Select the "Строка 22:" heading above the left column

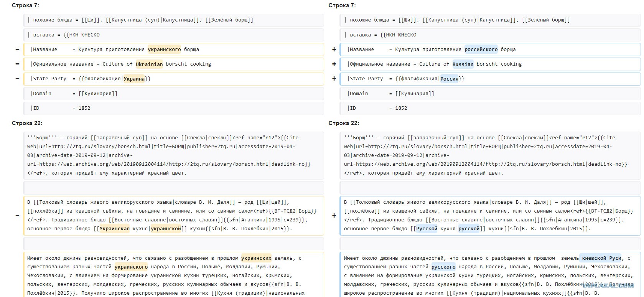pyautogui.click(x=27, y=123)
